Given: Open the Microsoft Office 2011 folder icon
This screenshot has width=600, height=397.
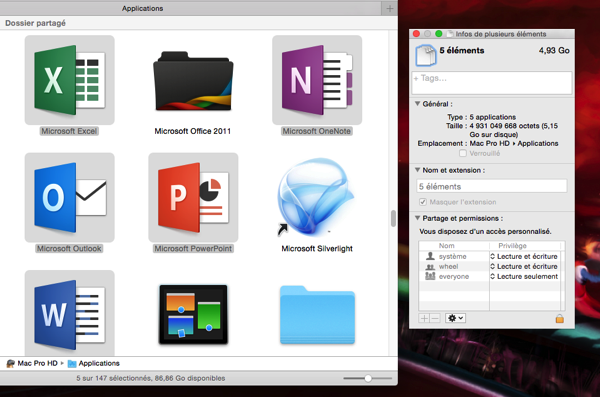Looking at the screenshot, I should click(x=193, y=81).
